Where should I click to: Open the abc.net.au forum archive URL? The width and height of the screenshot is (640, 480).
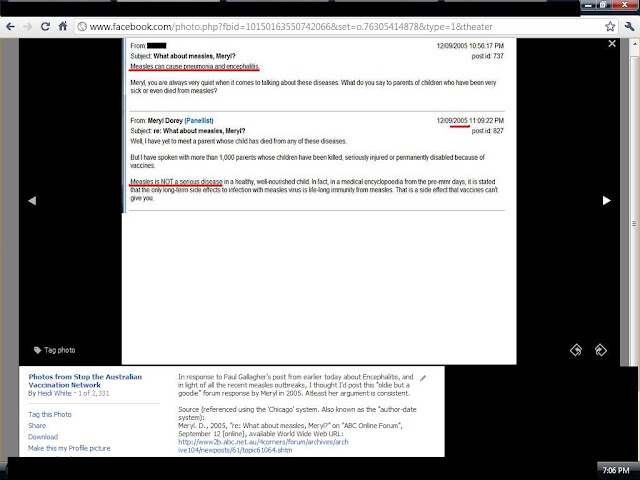(263, 446)
